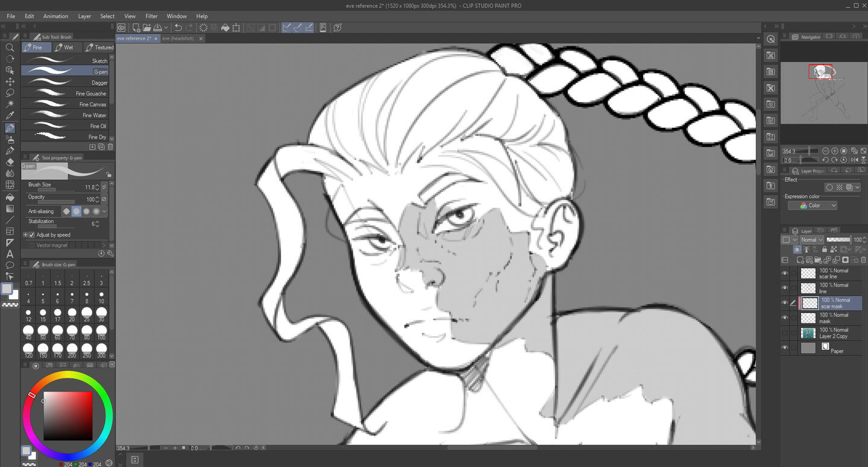Hide the scar line layer
Viewport: 868px width, 467px height.
click(785, 273)
